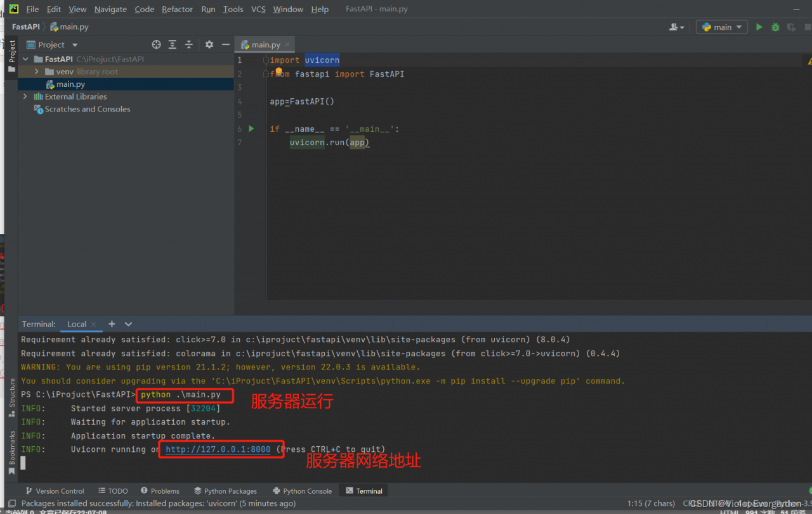
Task: Open the File menu
Action: [32, 9]
